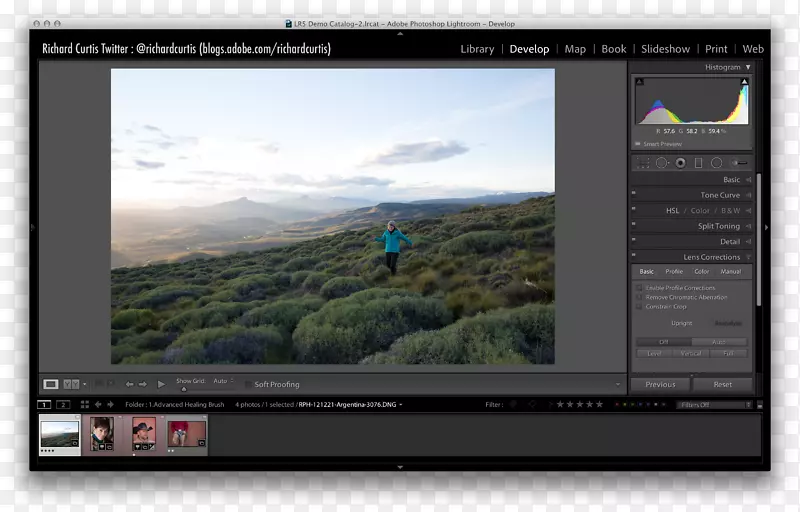Viewport: 800px width, 512px height.
Task: Toggle HSL panel on/off switch
Action: coord(634,208)
